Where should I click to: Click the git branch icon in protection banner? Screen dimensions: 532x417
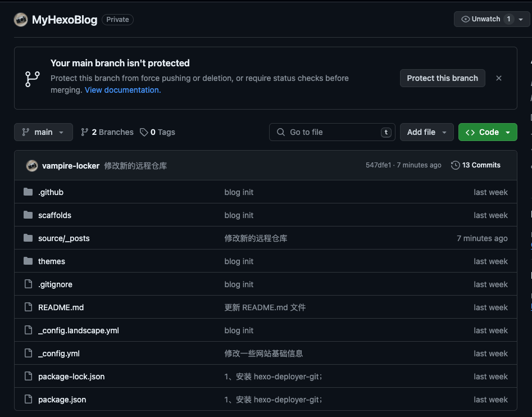33,79
